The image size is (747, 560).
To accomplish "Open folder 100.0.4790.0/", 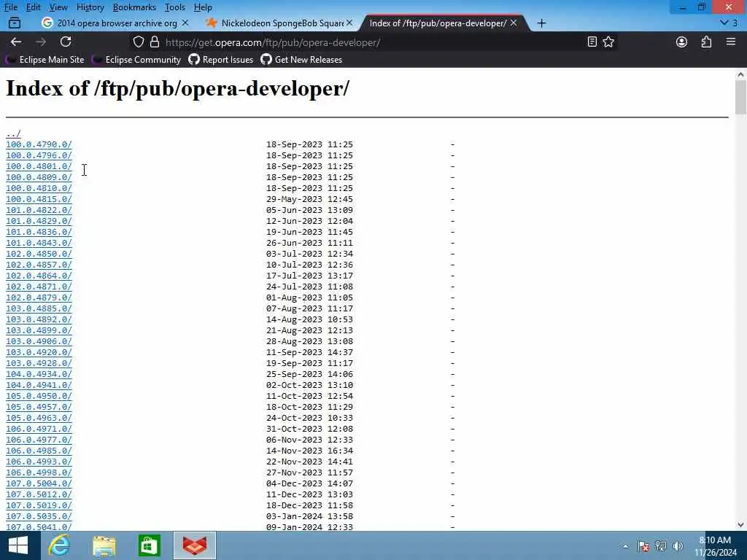I will pos(39,144).
